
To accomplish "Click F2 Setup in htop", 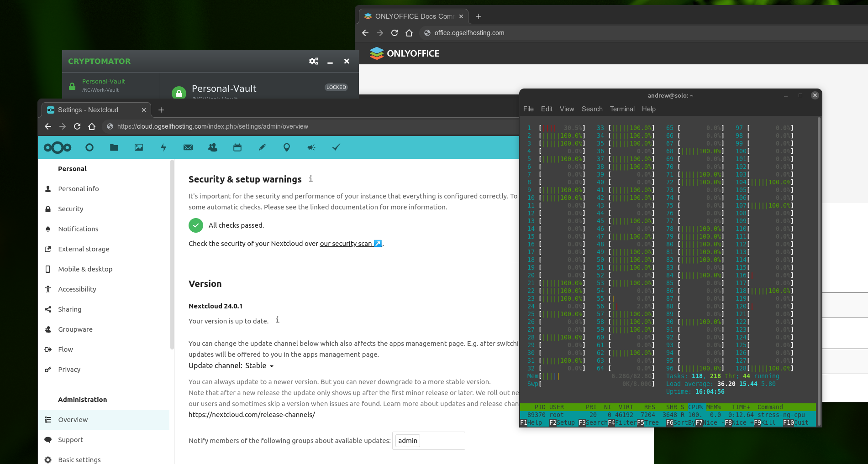I will pos(562,422).
